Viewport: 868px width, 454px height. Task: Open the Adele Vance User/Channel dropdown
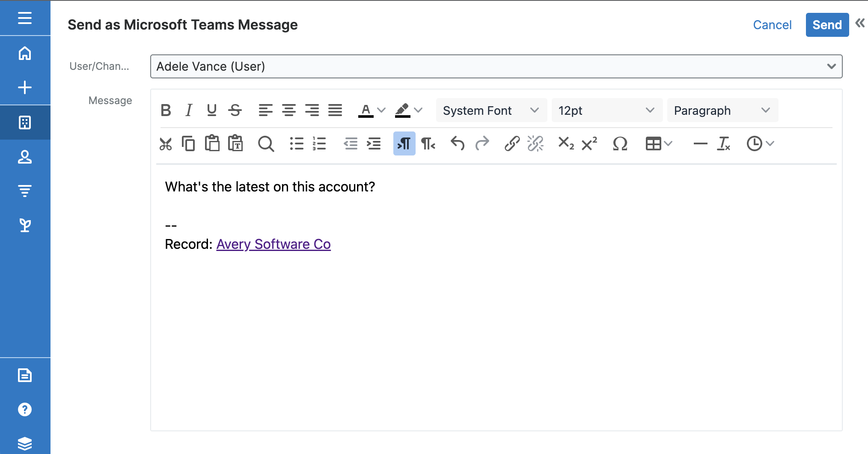pos(496,66)
